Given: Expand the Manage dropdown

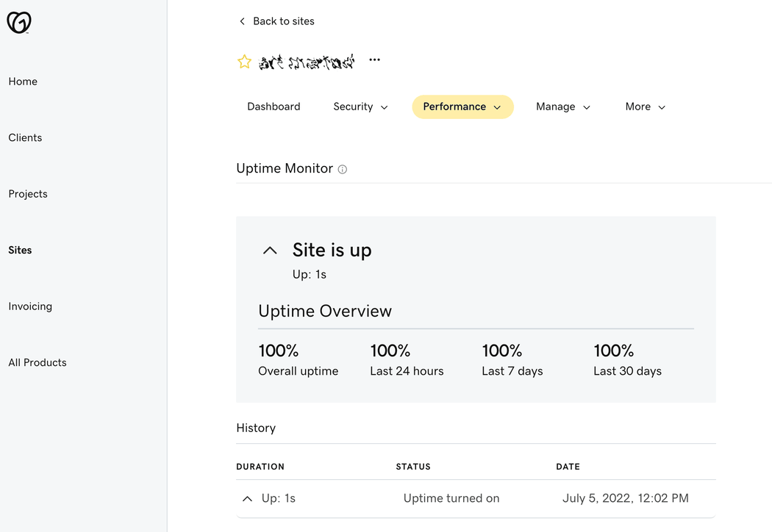Looking at the screenshot, I should tap(563, 107).
